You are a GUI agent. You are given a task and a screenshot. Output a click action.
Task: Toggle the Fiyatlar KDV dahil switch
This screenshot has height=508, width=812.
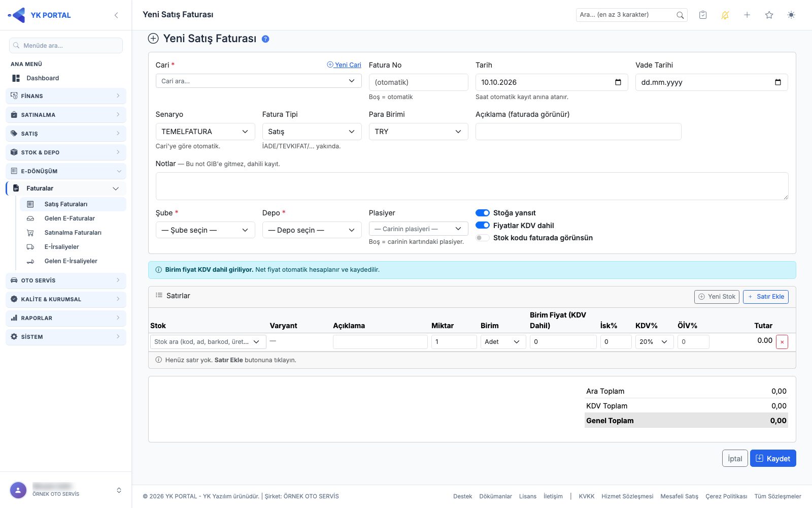[483, 226]
